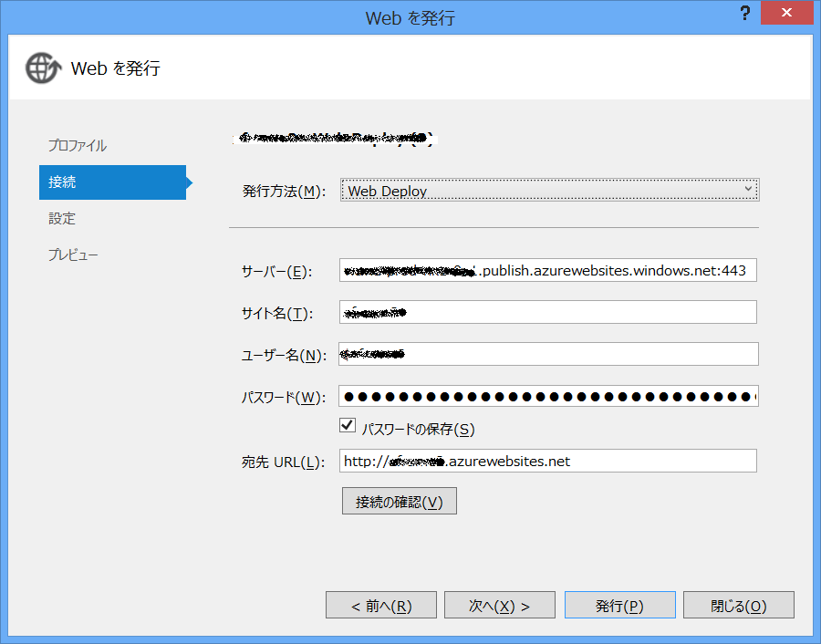Image resolution: width=821 pixels, height=644 pixels.
Task: Click the 閉じる close button
Action: pyautogui.click(x=738, y=604)
